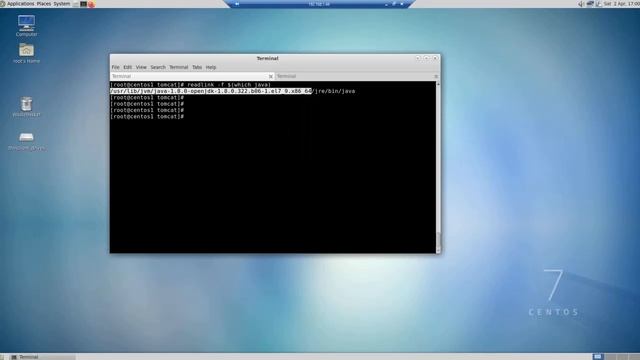Close the Terminal window
Image resolution: width=640 pixels, height=360 pixels.
[436, 58]
